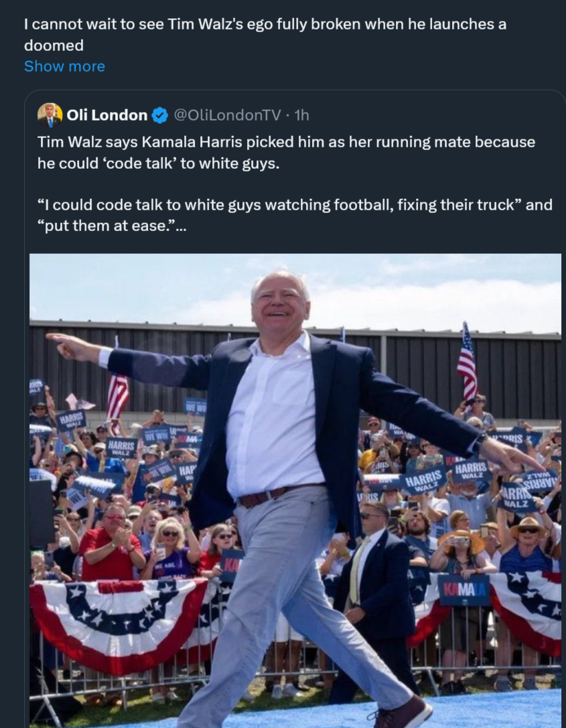Click the word 'doomed' in the post
The width and height of the screenshot is (566, 728).
point(54,46)
